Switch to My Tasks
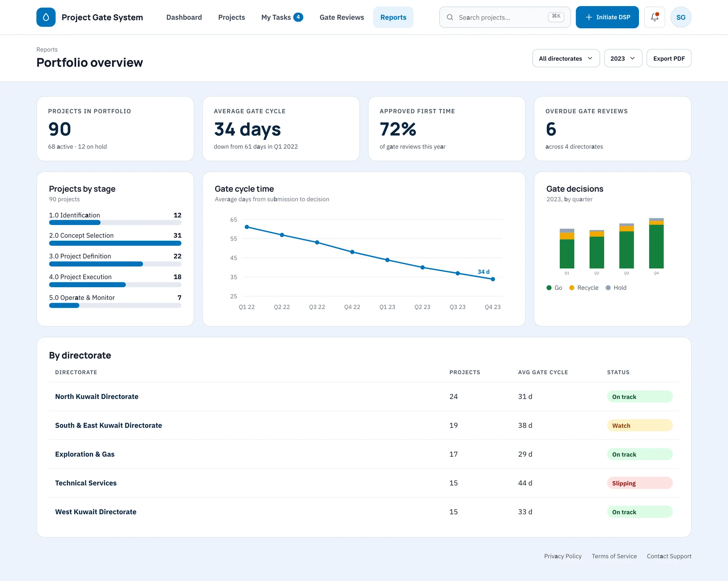The image size is (728, 581). click(282, 17)
